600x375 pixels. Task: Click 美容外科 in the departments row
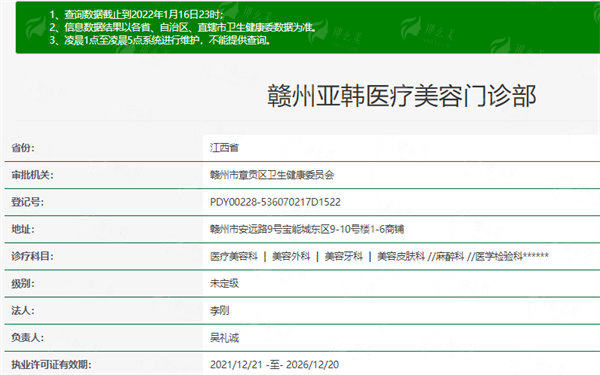point(291,256)
